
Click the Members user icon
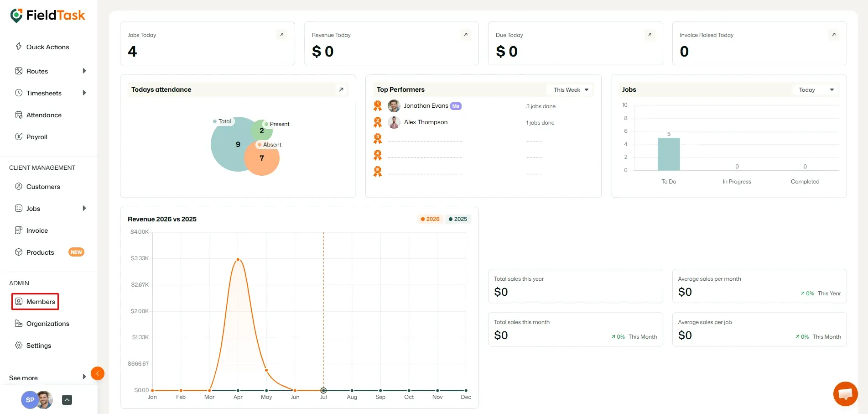tap(19, 301)
